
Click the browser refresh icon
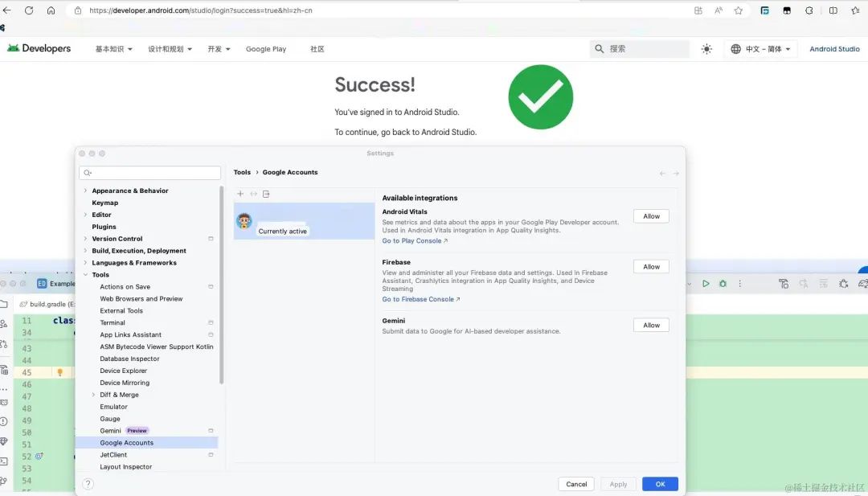coord(29,10)
